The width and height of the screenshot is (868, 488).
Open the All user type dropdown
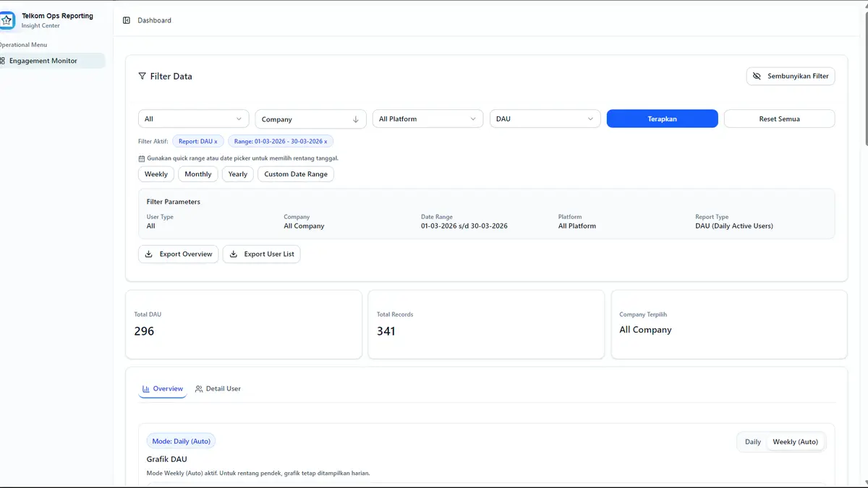(194, 119)
